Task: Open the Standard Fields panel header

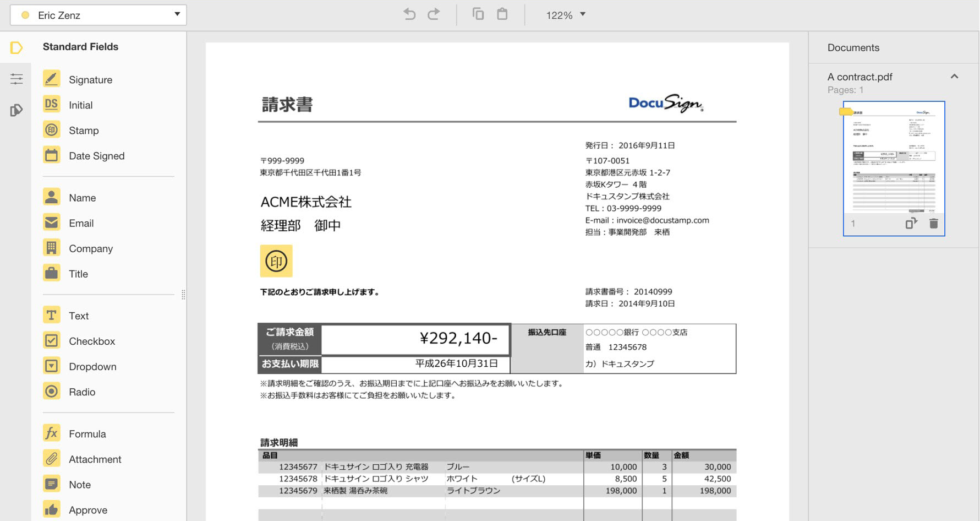Action: [x=80, y=46]
